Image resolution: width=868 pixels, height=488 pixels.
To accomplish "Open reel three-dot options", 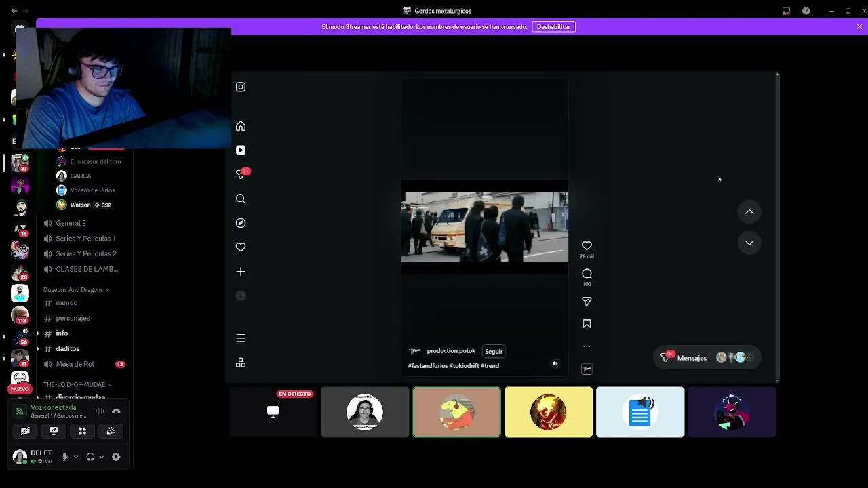I will click(587, 346).
